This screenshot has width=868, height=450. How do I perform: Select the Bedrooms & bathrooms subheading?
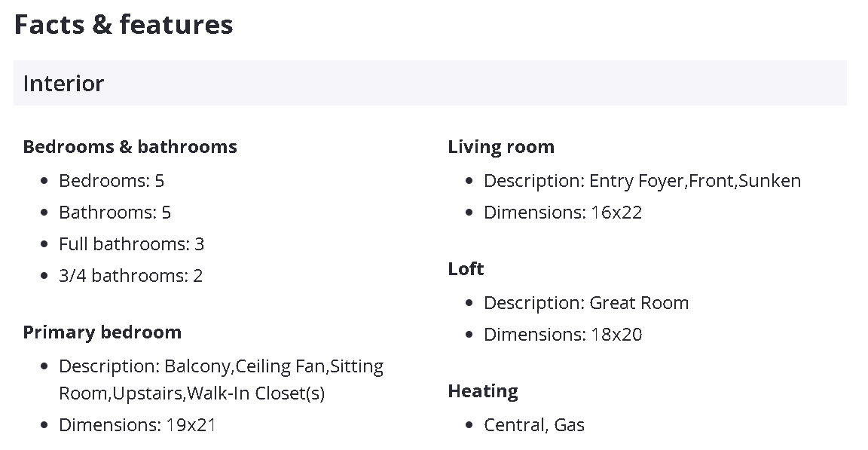point(130,146)
